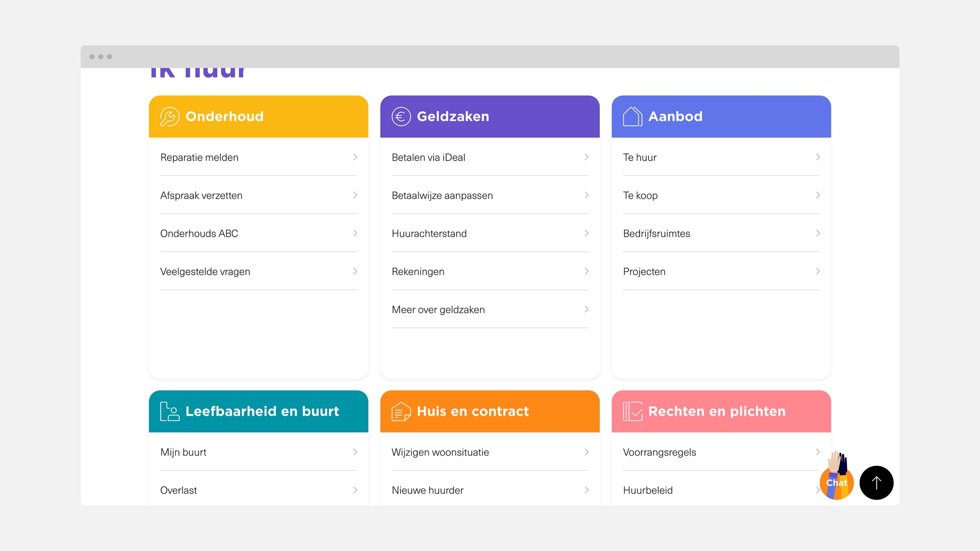This screenshot has height=551, width=980.
Task: Click the wrench icon in Onderhoud header
Action: 170,116
